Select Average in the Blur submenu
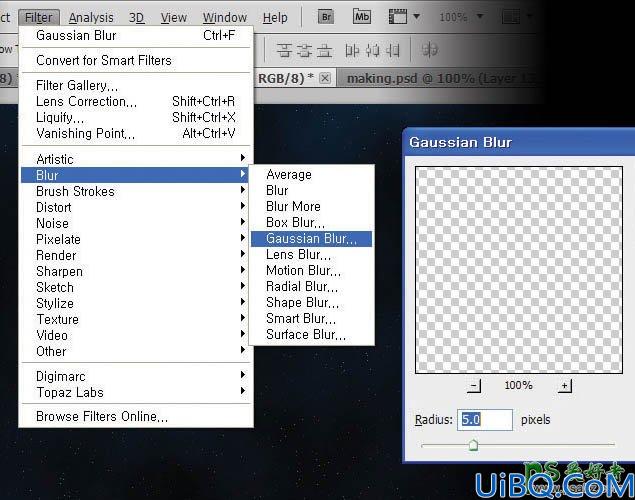 pyautogui.click(x=311, y=174)
